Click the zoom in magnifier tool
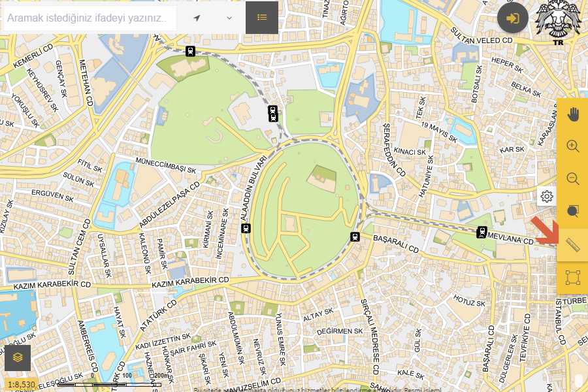The height and width of the screenshot is (392, 588). coord(572,146)
